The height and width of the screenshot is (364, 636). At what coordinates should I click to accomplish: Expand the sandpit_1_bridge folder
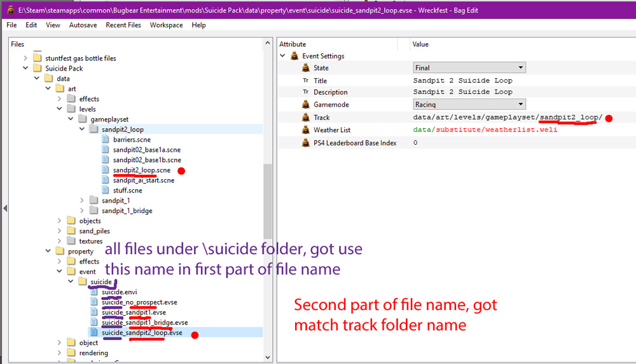point(82,210)
